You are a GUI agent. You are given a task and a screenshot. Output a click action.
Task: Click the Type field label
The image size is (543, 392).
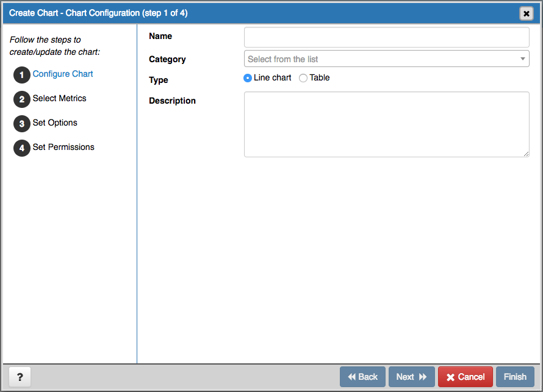point(158,80)
